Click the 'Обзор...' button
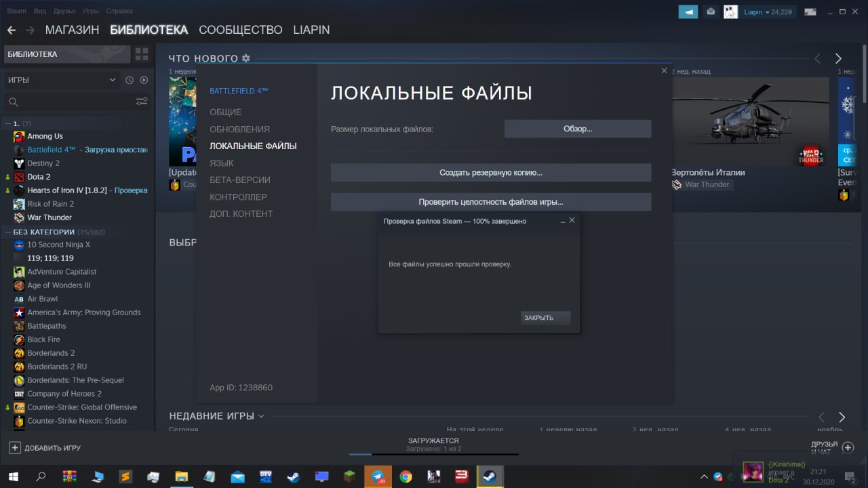 click(x=578, y=129)
